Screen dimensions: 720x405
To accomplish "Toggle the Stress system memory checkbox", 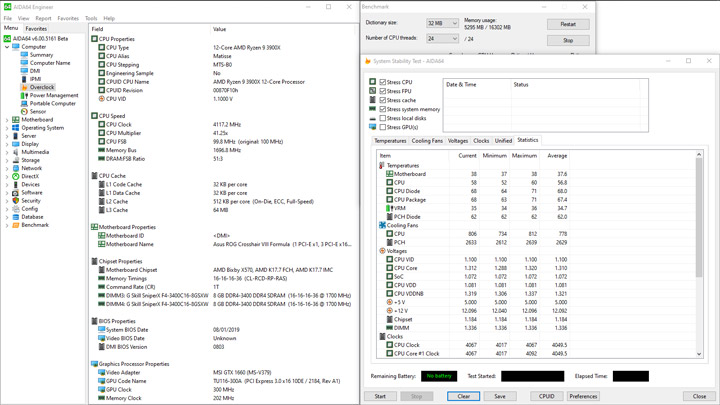I will [382, 109].
